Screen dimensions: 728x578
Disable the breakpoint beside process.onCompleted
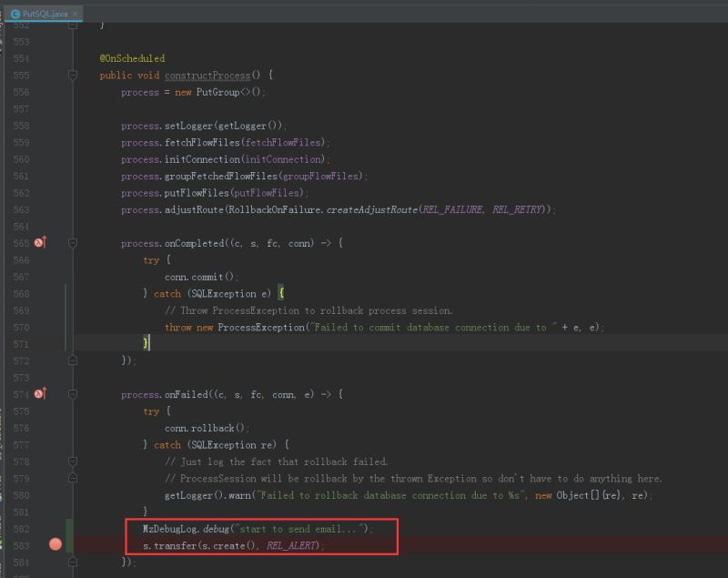tap(40, 243)
